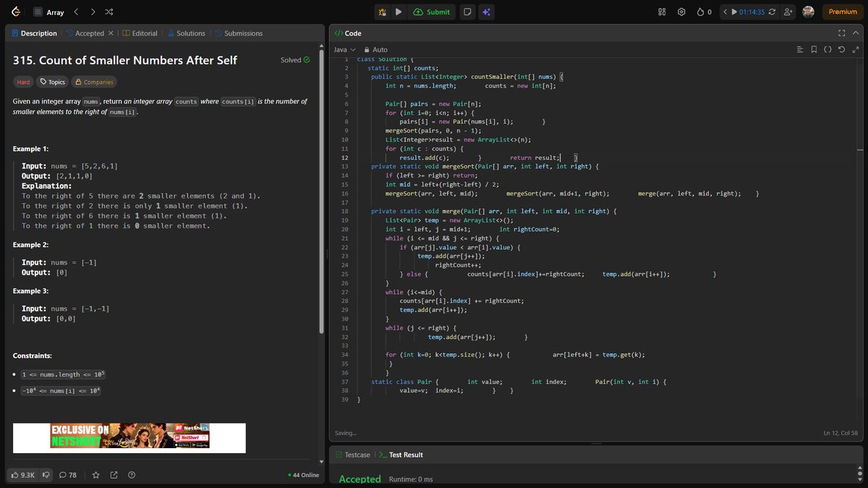Image resolution: width=868 pixels, height=488 pixels.
Task: Toggle the timer play/pause control
Action: (x=734, y=12)
